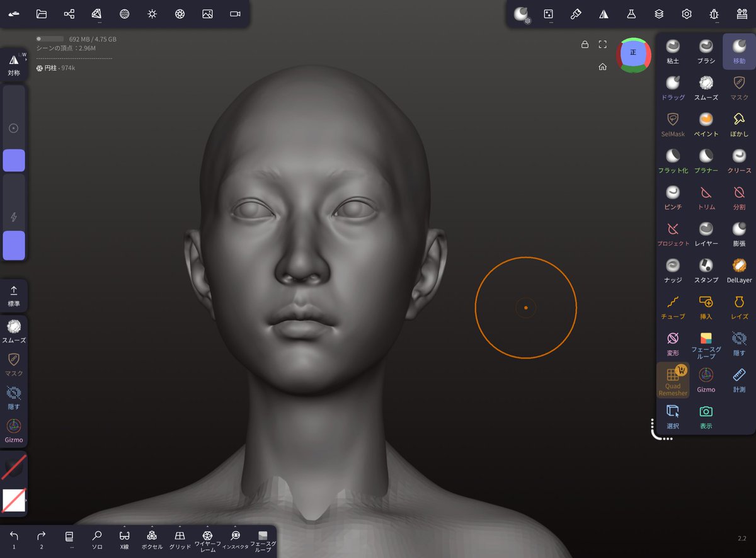Open the scene hierarchy menu
The image size is (756, 558).
click(x=69, y=14)
